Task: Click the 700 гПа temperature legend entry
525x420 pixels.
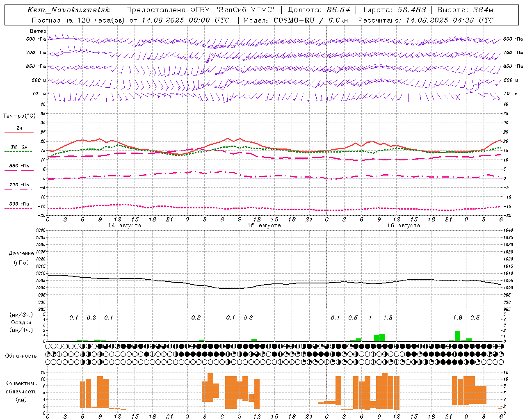Action: 19,185
